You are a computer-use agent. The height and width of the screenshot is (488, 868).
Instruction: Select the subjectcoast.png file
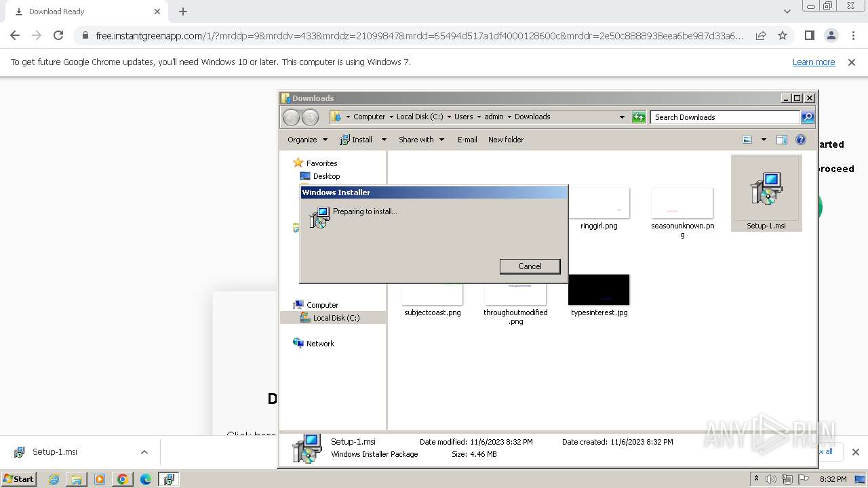click(x=432, y=301)
